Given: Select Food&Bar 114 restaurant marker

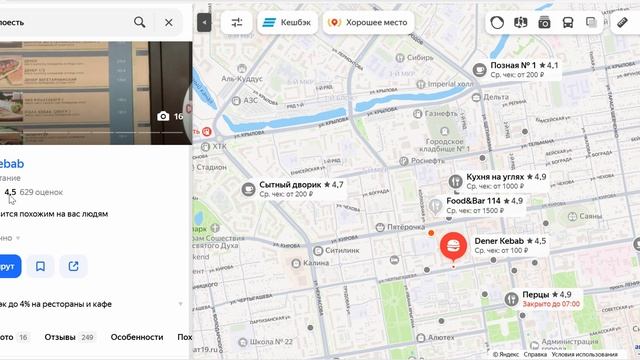Looking at the screenshot, I should (x=435, y=206).
